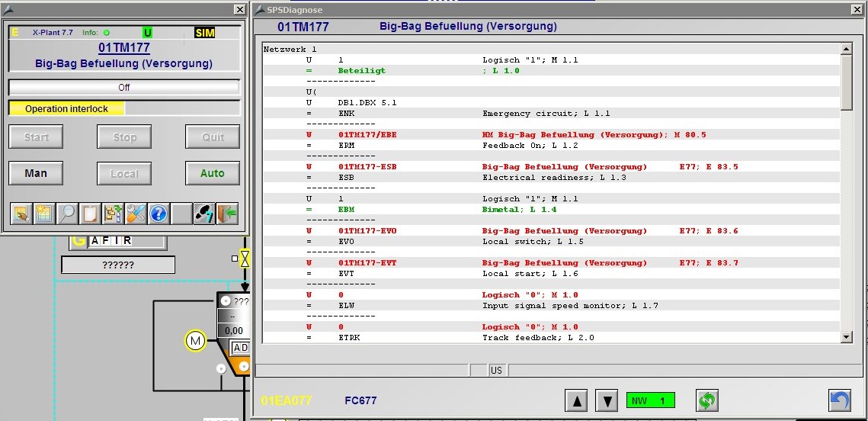The width and height of the screenshot is (868, 421).
Task: Open the table-with-hand pointer icon
Action: click(x=21, y=214)
